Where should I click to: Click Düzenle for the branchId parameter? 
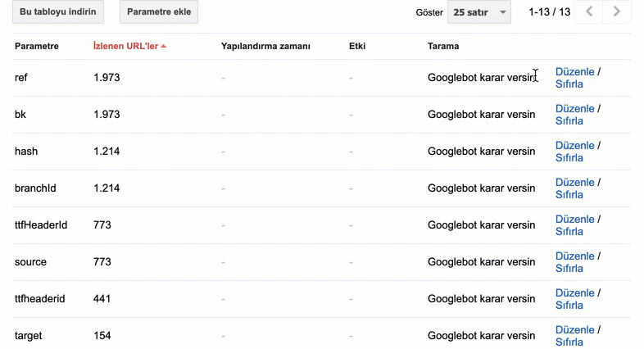(x=574, y=183)
